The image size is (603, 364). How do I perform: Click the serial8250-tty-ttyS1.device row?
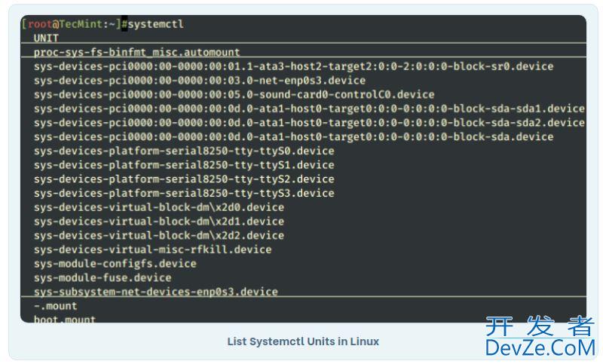pos(184,165)
